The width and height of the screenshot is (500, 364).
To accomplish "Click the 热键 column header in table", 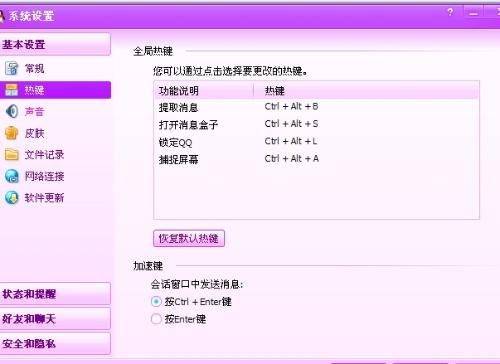I will pos(366,90).
